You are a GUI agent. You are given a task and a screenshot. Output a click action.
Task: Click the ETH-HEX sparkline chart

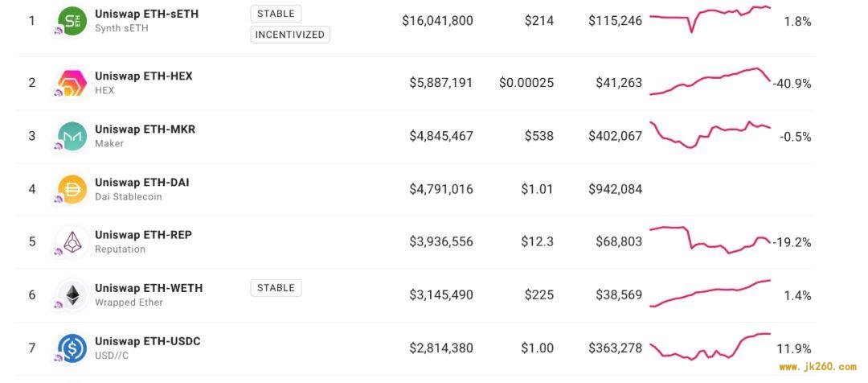point(710,81)
